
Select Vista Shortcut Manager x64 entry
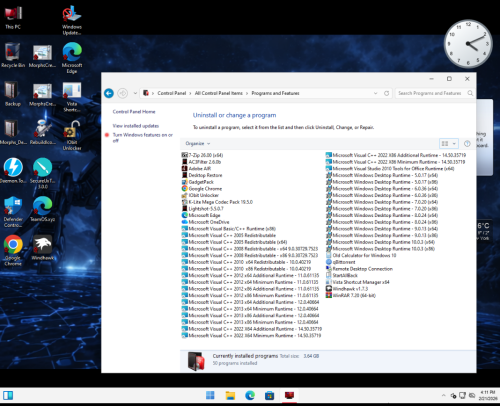[358, 282]
